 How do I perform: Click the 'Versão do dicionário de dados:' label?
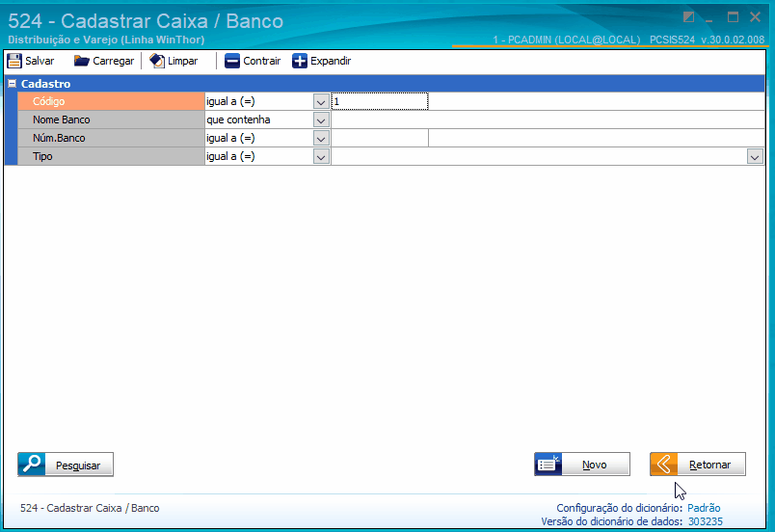pyautogui.click(x=612, y=521)
